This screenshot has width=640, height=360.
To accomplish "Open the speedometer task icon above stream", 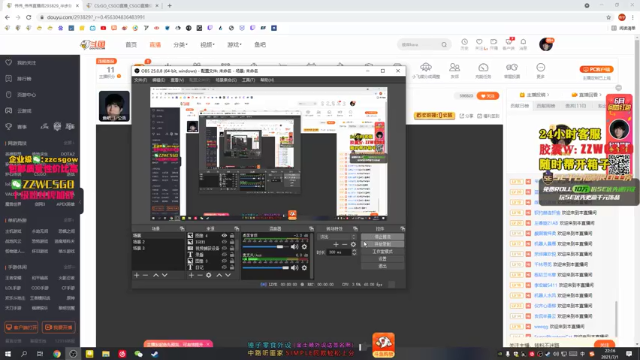I will coord(483,67).
